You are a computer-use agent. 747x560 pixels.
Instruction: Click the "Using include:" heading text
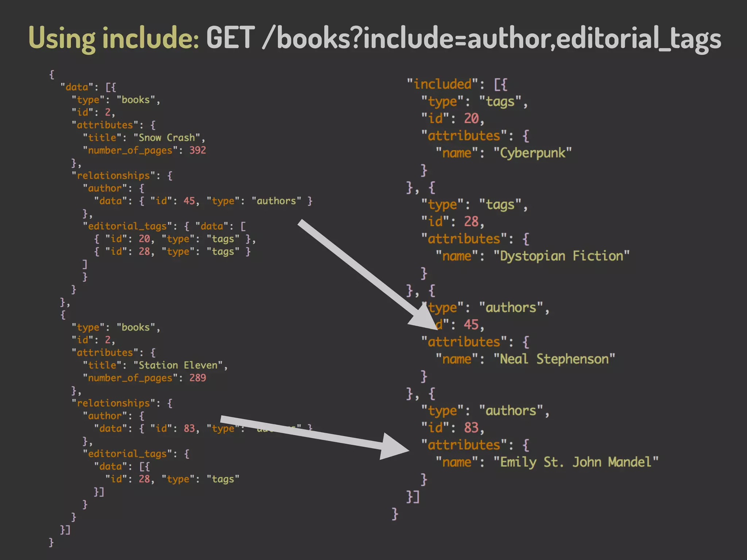coord(114,39)
